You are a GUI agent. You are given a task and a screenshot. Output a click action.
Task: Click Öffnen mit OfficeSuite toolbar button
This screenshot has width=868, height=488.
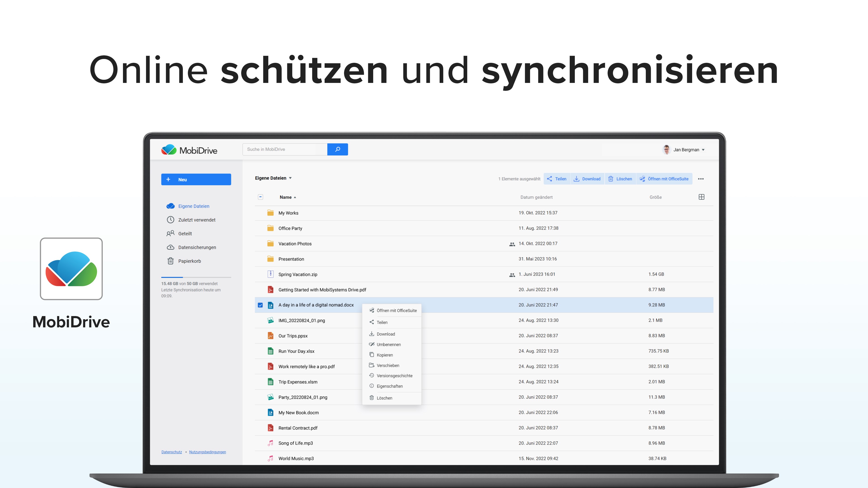664,179
